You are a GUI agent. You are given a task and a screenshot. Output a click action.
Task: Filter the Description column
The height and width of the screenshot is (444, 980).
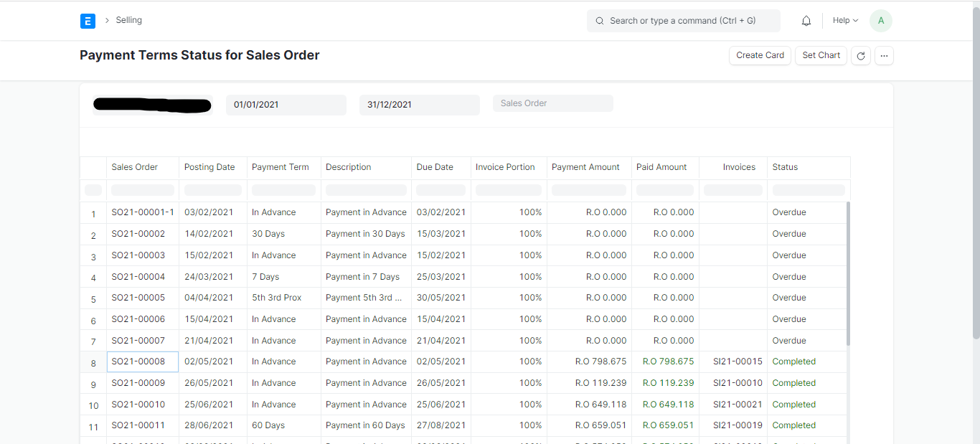pos(366,190)
